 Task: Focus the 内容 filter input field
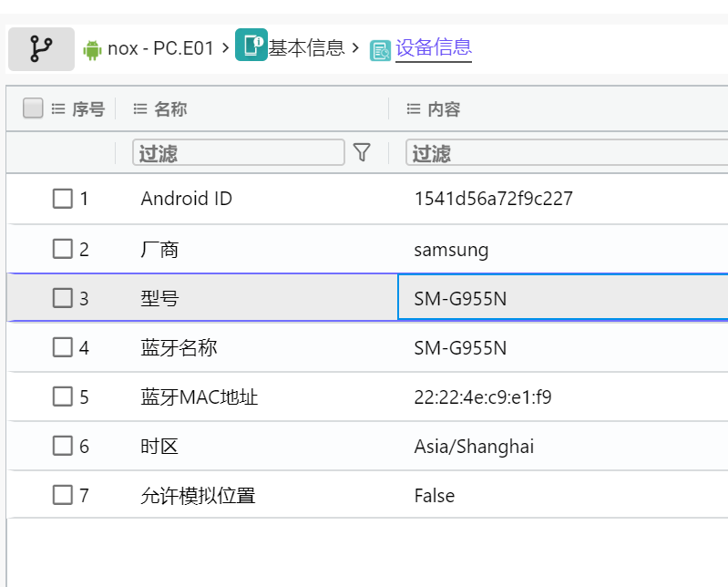pyautogui.click(x=567, y=152)
